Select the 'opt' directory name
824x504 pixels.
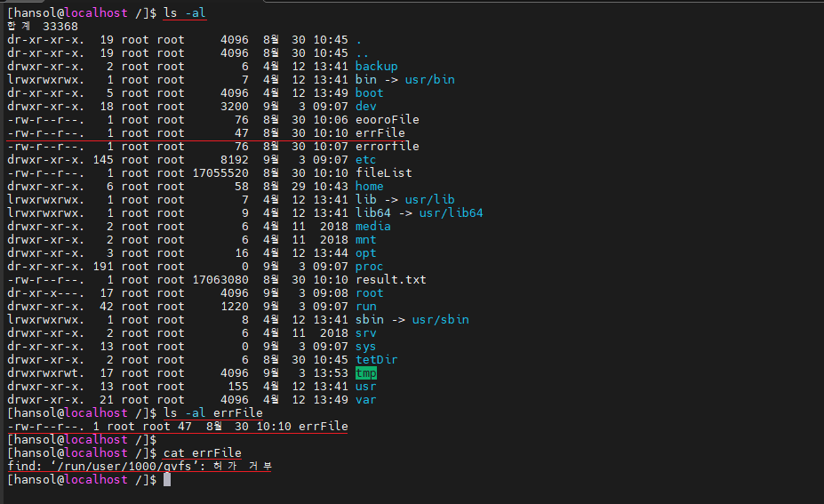(x=365, y=252)
